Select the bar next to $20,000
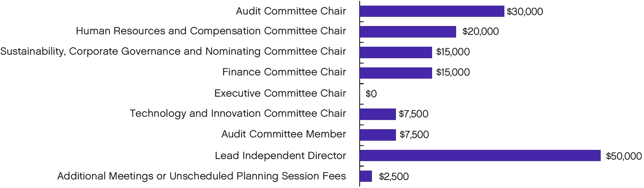The height and width of the screenshot is (188, 644). (408, 32)
